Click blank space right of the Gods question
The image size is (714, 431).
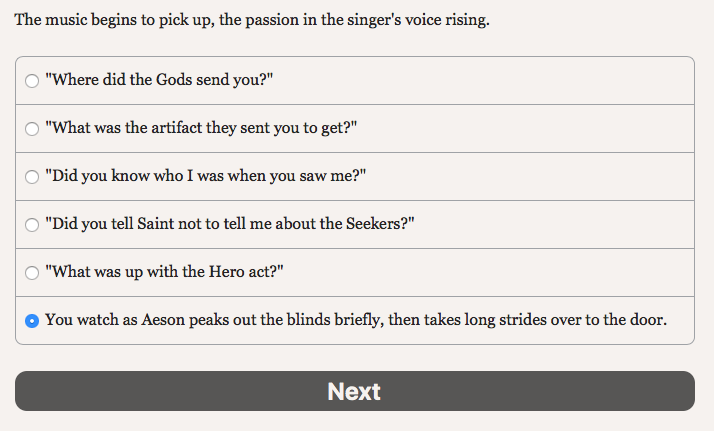[480, 80]
